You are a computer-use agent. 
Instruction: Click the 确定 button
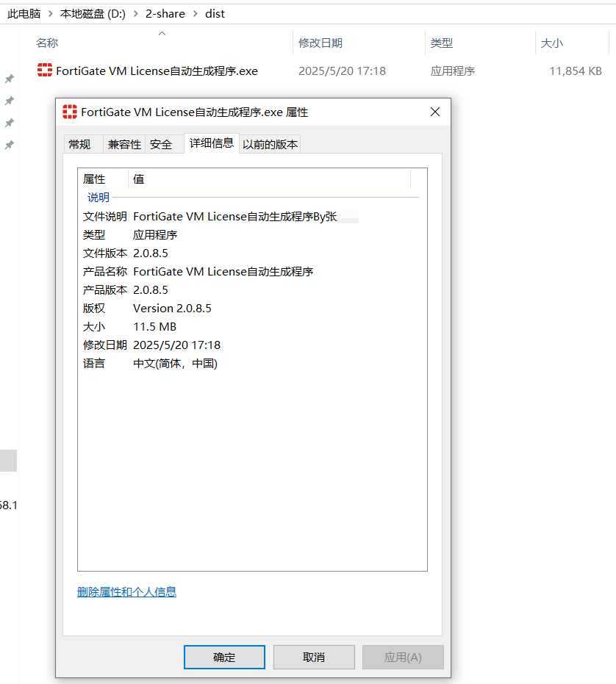[x=224, y=657]
